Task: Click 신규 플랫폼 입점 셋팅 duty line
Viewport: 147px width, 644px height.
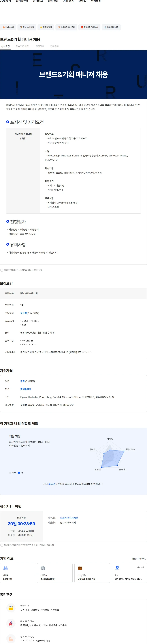Action: [x=58, y=143]
